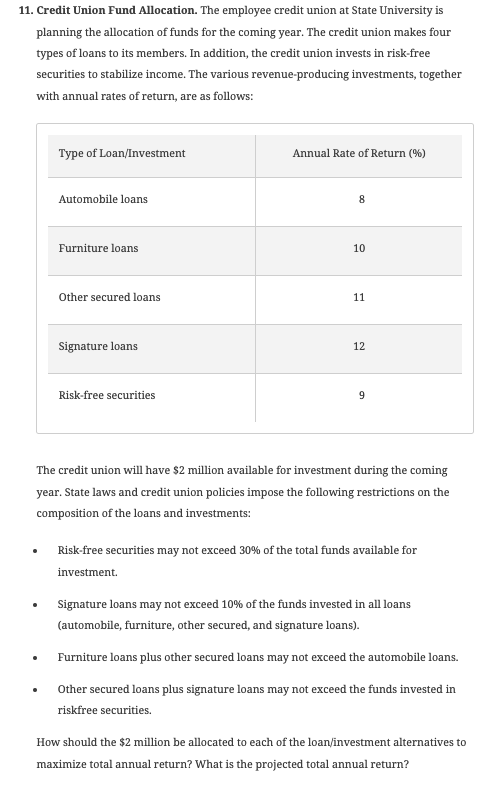Click the bullet about signature loans 10% limit
Image resolution: width=499 pixels, height=786 pixels.
pyautogui.click(x=234, y=615)
